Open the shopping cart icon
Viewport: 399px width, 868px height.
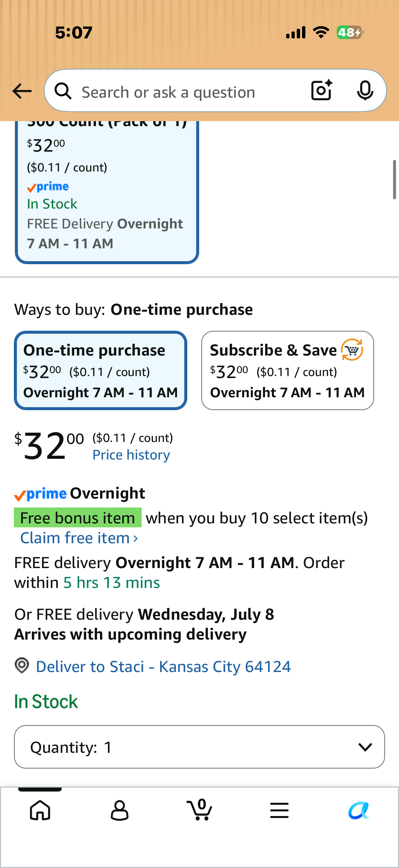coord(199,809)
